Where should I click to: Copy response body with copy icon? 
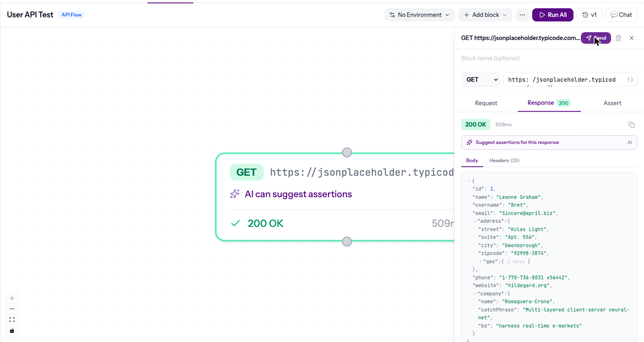coord(632,124)
